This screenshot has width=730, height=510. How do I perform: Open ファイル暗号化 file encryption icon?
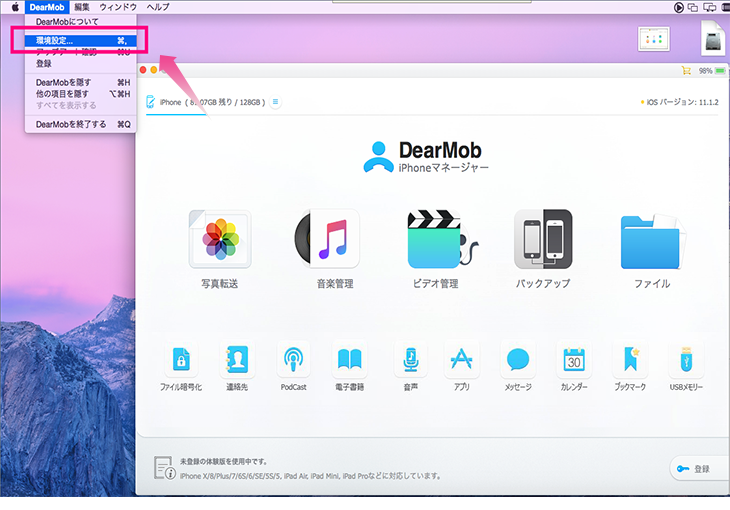[181, 359]
